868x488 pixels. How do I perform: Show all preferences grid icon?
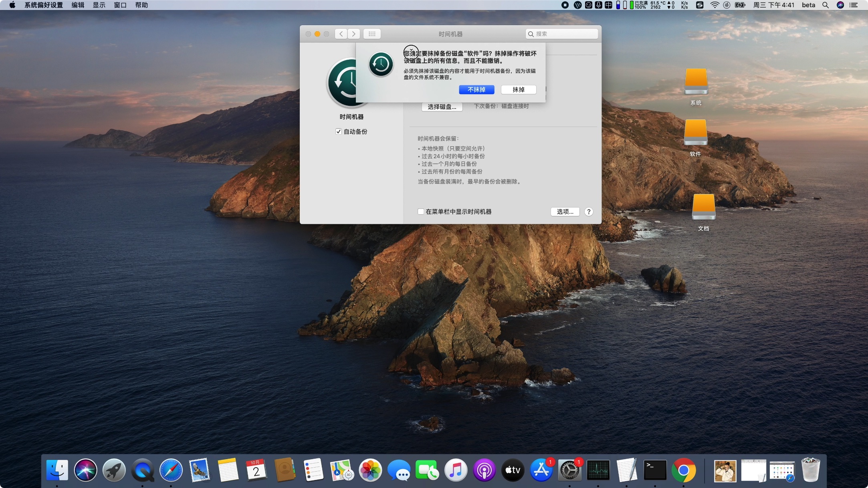pyautogui.click(x=372, y=34)
